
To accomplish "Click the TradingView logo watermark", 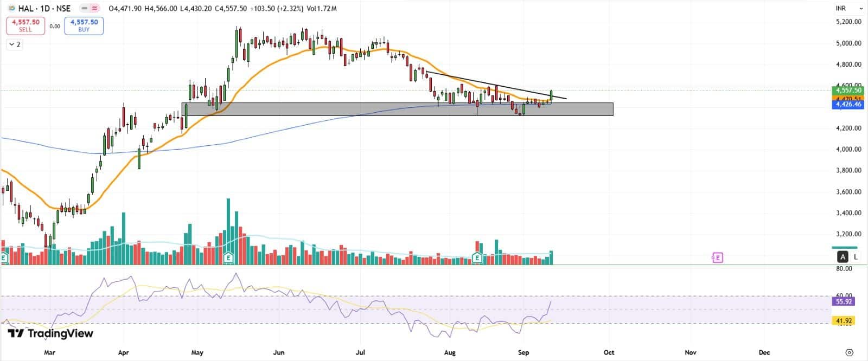I will pos(50,333).
